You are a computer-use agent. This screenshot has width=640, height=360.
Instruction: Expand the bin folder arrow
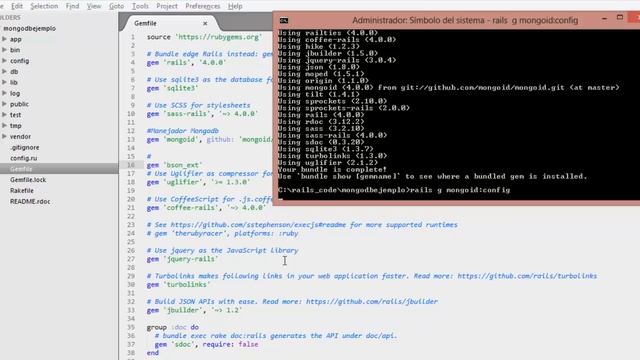click(x=4, y=50)
